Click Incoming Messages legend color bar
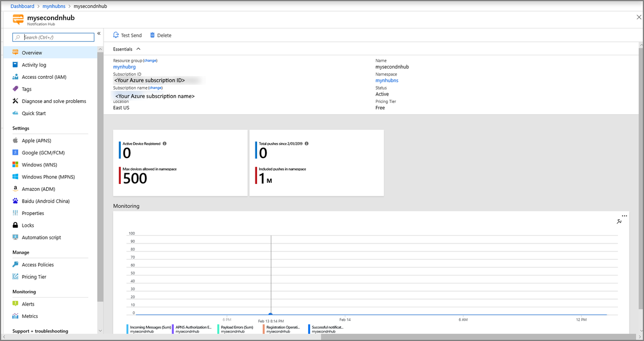Screen dimensions: 644x341 point(127,329)
